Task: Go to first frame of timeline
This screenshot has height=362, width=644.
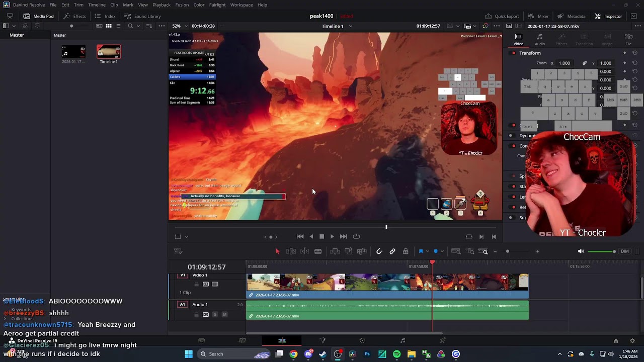Action: 300,237
